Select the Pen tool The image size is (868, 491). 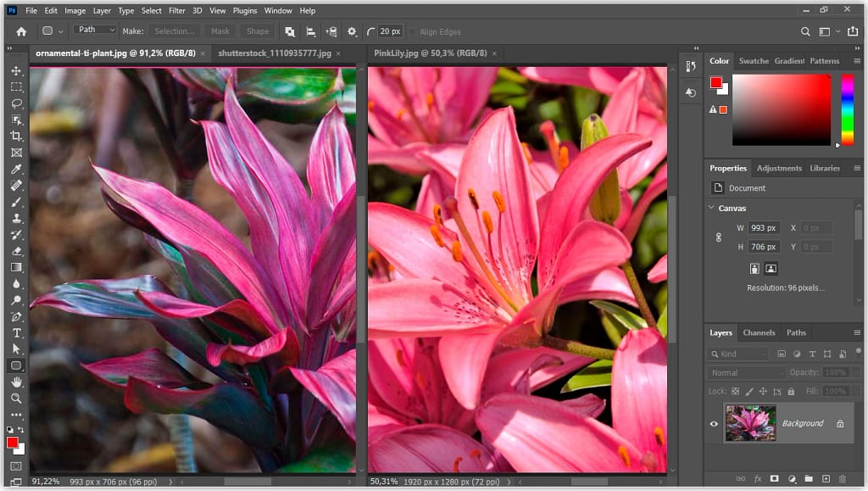(16, 316)
